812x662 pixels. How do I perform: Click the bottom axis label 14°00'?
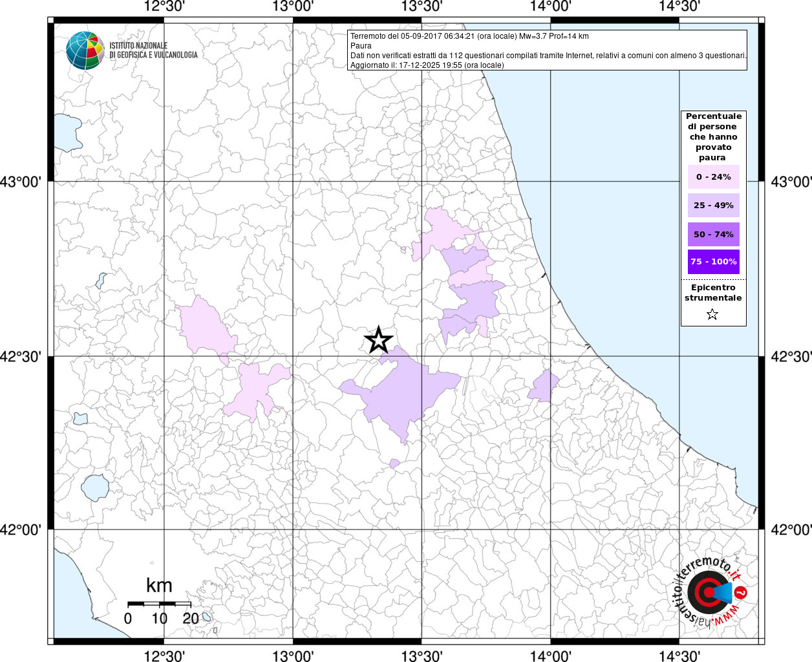pyautogui.click(x=550, y=656)
